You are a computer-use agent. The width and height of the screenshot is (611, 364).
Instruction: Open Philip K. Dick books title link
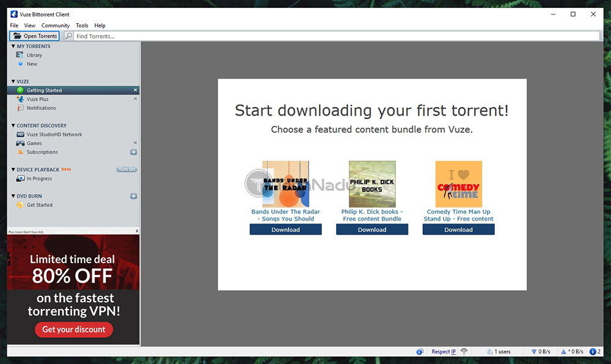[372, 216]
